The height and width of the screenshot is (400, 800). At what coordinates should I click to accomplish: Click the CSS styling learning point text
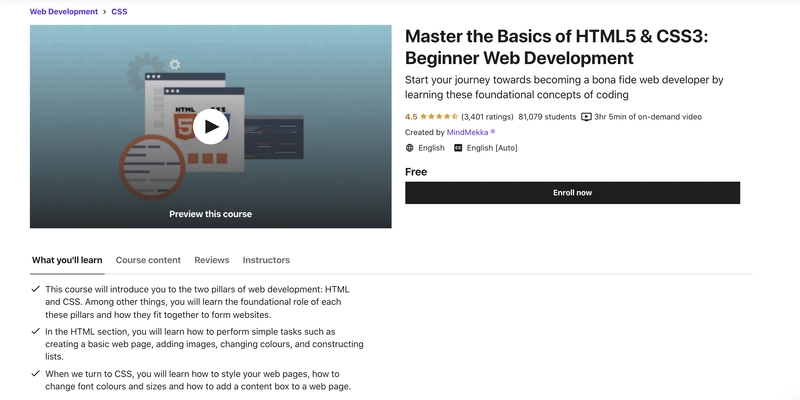[198, 380]
